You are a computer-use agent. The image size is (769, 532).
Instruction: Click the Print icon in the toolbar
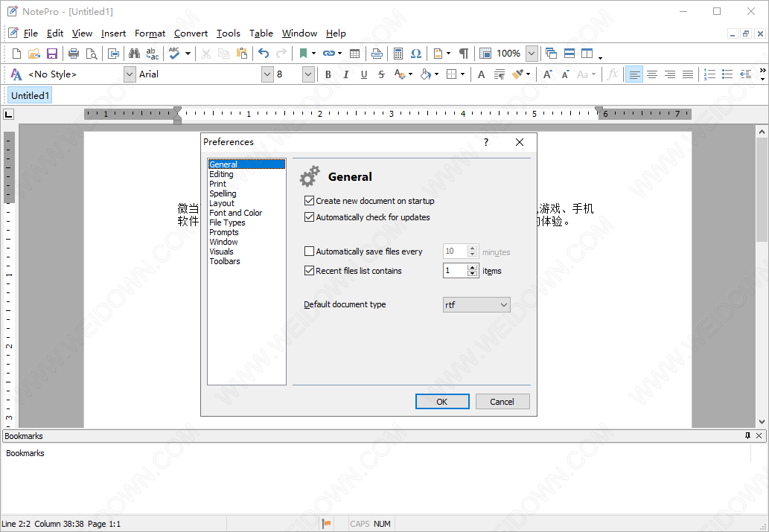click(x=74, y=54)
